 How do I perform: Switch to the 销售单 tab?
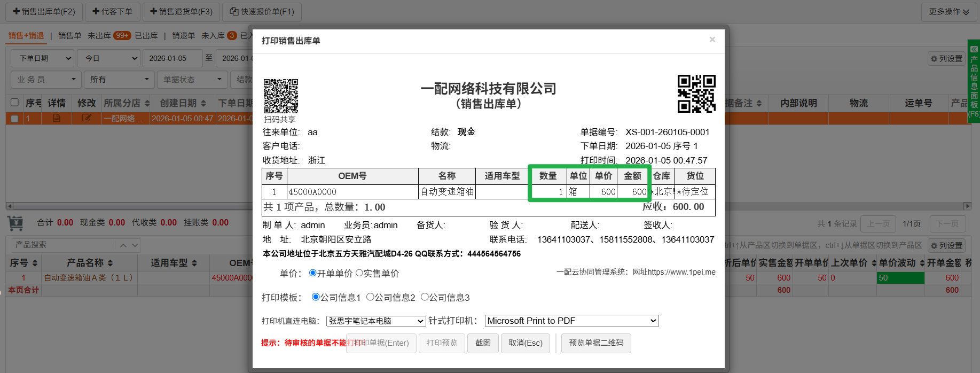tap(69, 36)
